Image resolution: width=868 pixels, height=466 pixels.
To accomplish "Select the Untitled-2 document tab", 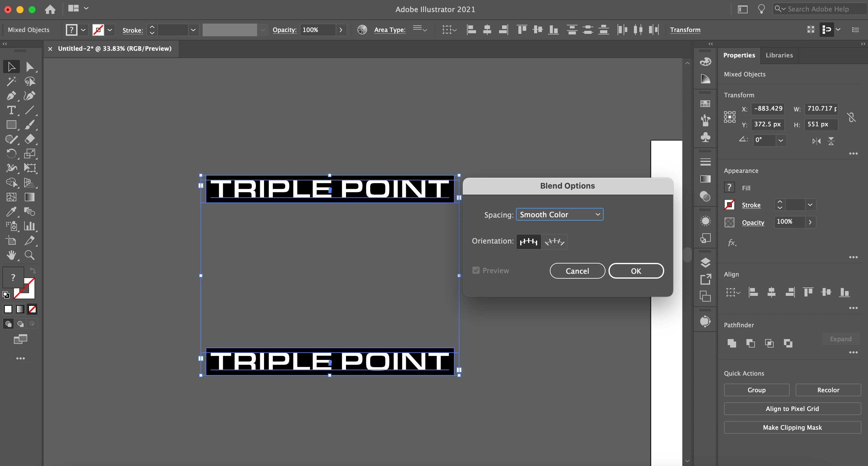I will [x=115, y=48].
